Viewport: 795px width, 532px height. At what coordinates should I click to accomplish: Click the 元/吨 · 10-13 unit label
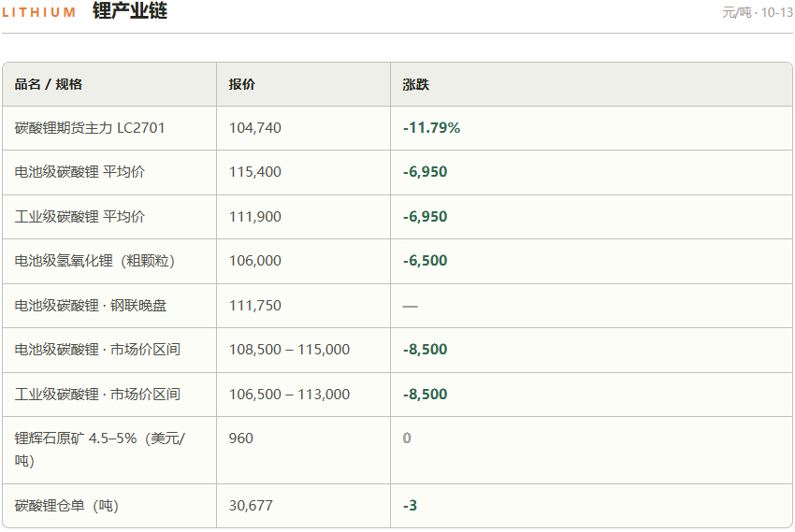click(x=758, y=12)
